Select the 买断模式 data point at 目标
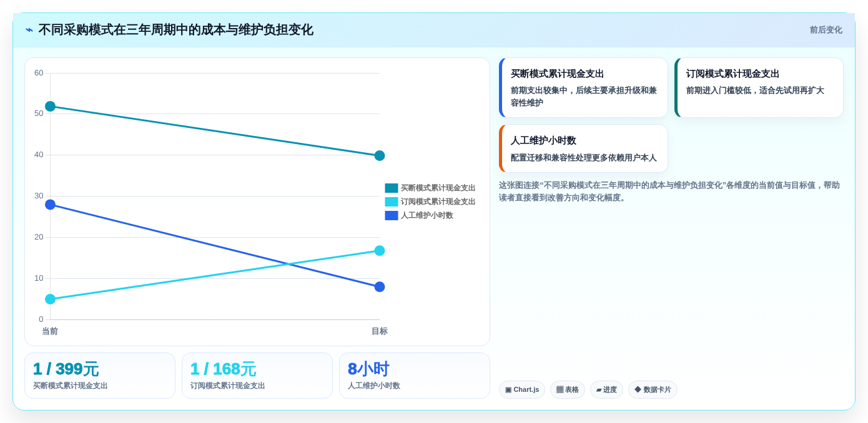Image resolution: width=868 pixels, height=423 pixels. pyautogui.click(x=380, y=155)
